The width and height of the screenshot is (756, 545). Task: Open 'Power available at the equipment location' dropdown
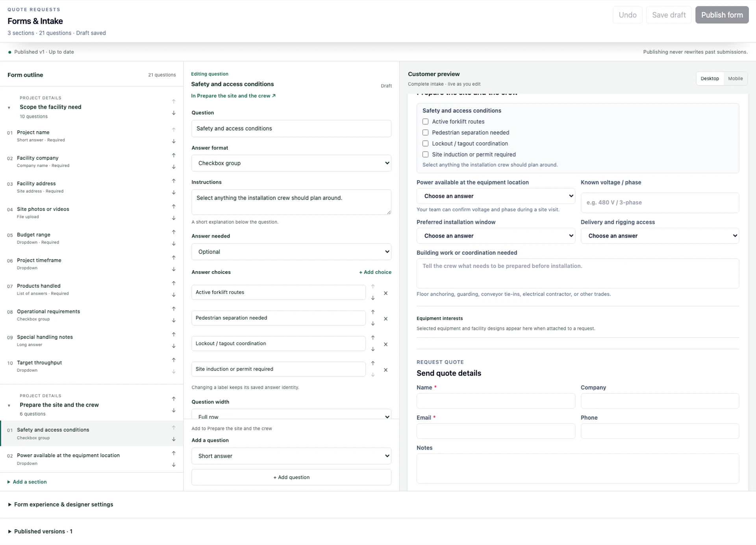coord(496,196)
